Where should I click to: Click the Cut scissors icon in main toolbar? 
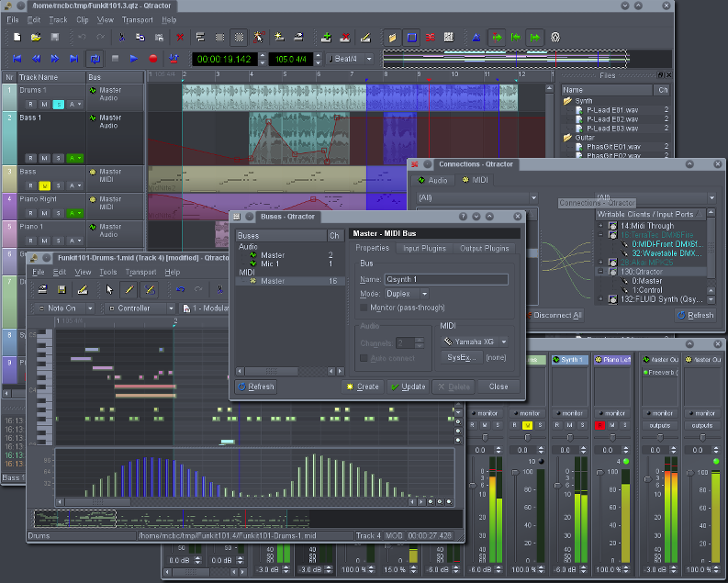coord(122,37)
